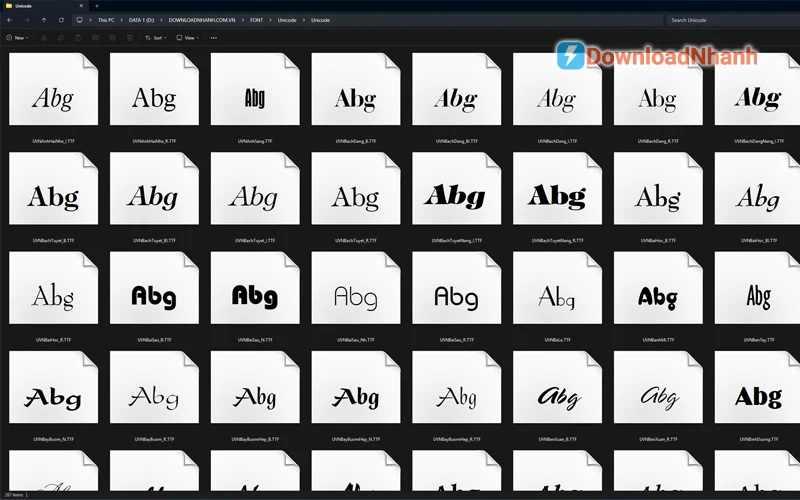The height and width of the screenshot is (500, 800).
Task: Select UVNBachDangNang_I.TTF font thumbnail
Action: click(758, 89)
